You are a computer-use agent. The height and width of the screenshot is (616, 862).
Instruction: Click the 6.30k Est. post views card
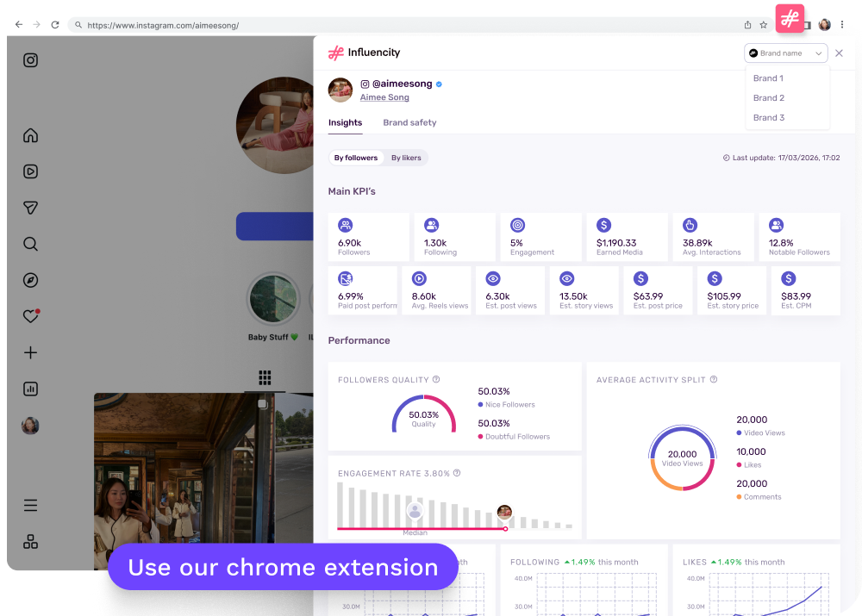(510, 290)
